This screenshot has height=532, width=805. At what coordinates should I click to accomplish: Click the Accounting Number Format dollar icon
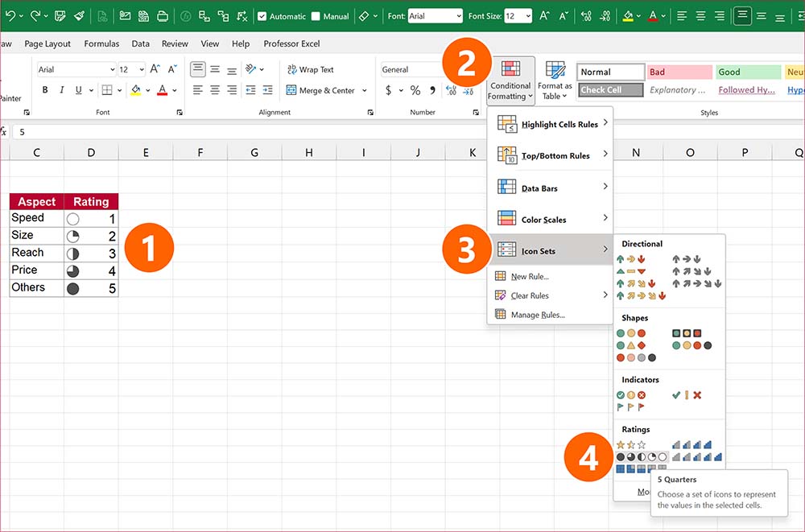coord(388,90)
